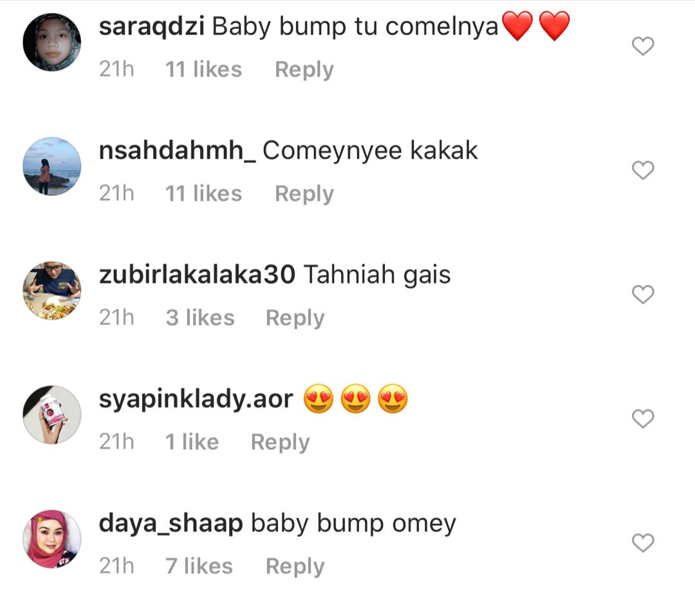Open username daya_shaap profile link
Viewport: 695px width, 616px height.
pos(171,524)
